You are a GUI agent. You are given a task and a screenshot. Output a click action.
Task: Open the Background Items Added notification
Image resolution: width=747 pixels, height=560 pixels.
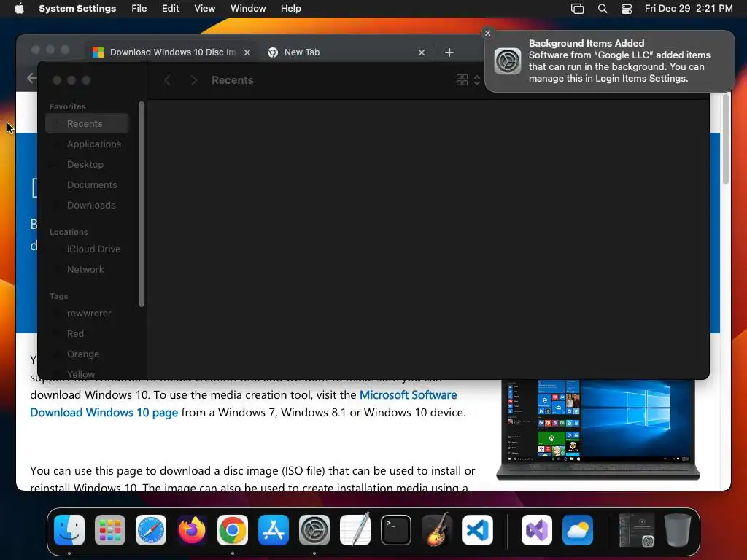click(610, 61)
